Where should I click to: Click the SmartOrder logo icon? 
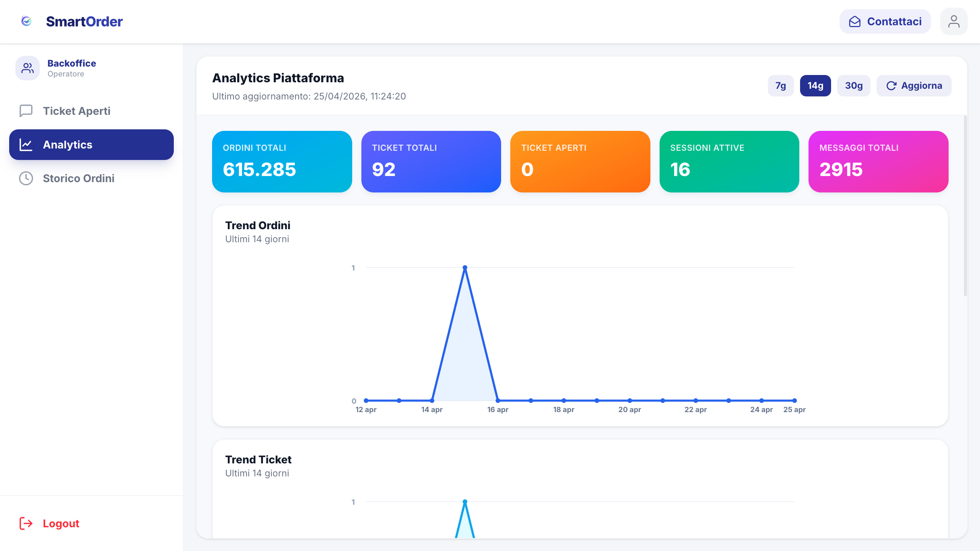[x=26, y=21]
